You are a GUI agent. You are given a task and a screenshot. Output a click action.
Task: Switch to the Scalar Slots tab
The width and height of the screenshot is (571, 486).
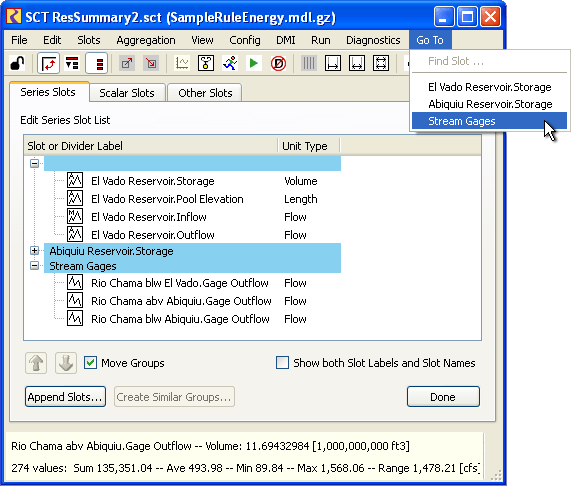coord(127,93)
